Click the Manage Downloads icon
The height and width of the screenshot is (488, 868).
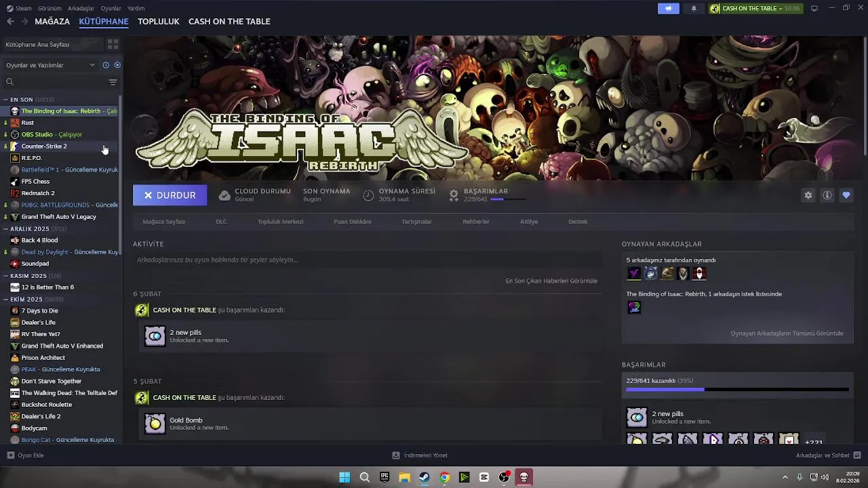[x=396, y=455]
